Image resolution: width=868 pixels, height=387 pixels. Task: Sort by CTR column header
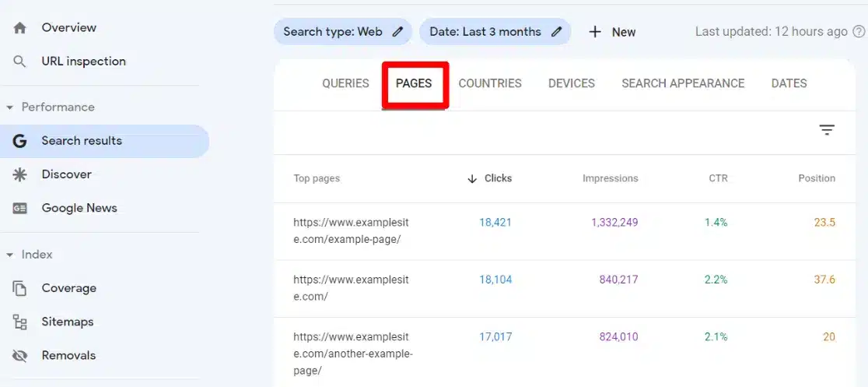click(x=718, y=178)
